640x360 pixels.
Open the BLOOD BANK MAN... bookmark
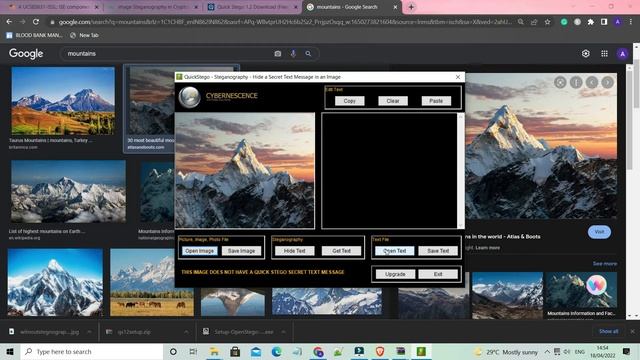(34, 36)
